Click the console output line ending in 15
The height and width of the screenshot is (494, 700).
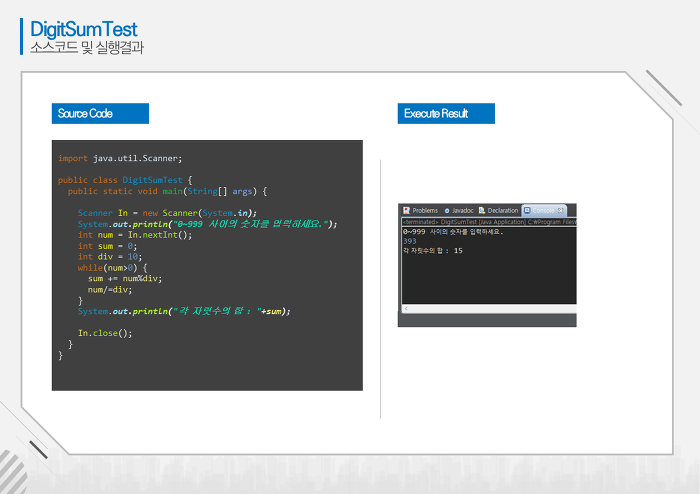pyautogui.click(x=433, y=251)
